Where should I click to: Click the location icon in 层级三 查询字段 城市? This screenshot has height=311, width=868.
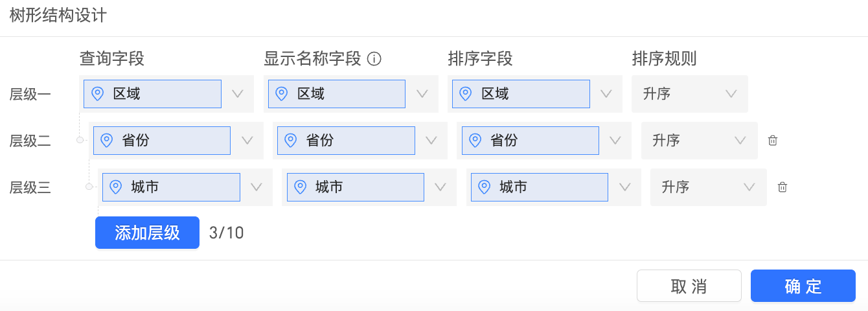point(116,187)
